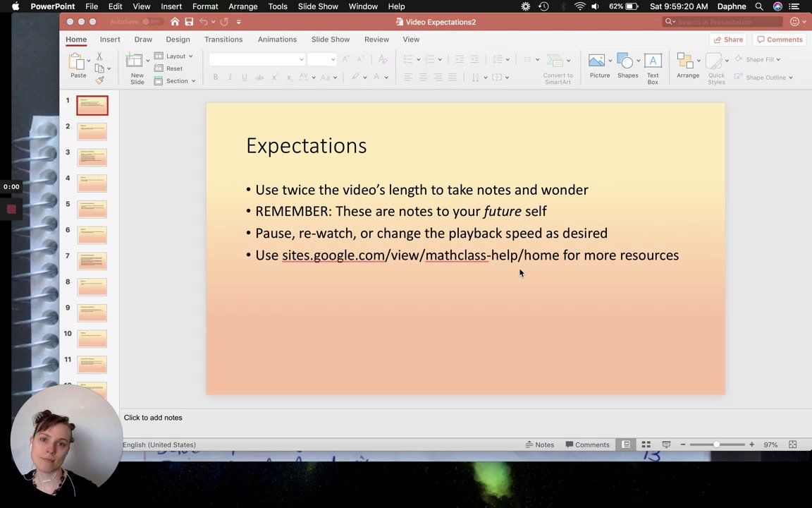The image size is (812, 508).
Task: Switch to the Insert ribbon tab
Action: [x=110, y=40]
